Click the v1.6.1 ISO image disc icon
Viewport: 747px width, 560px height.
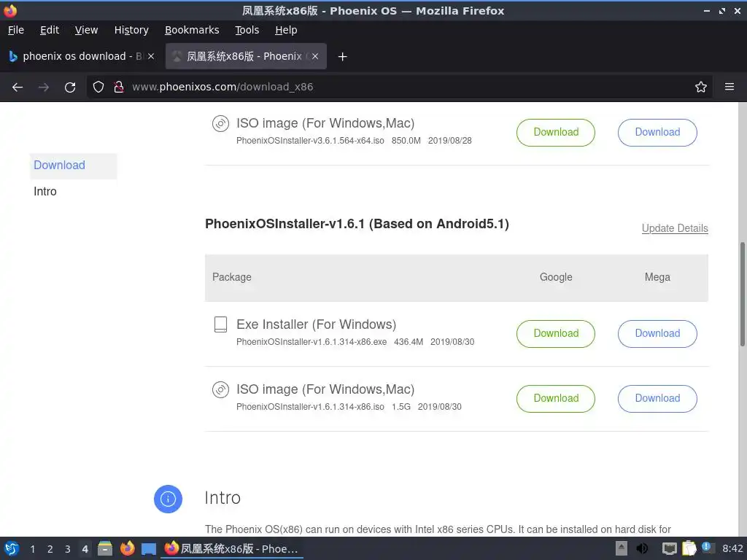pos(220,389)
